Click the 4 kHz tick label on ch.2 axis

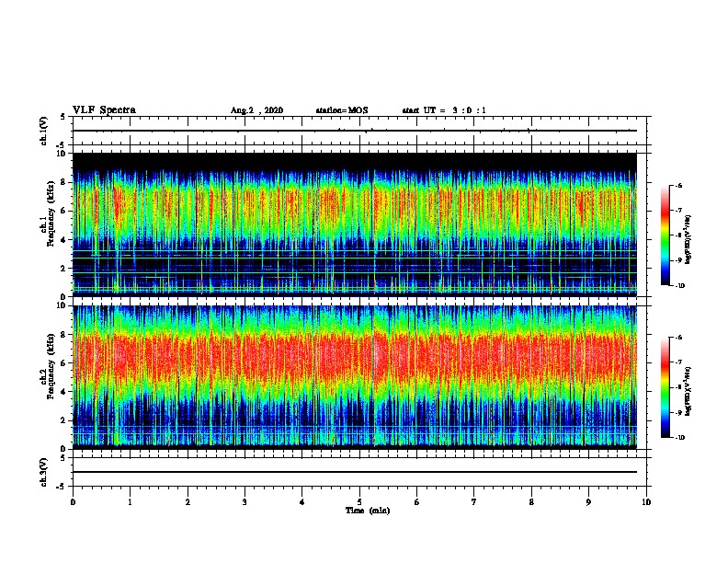63,392
